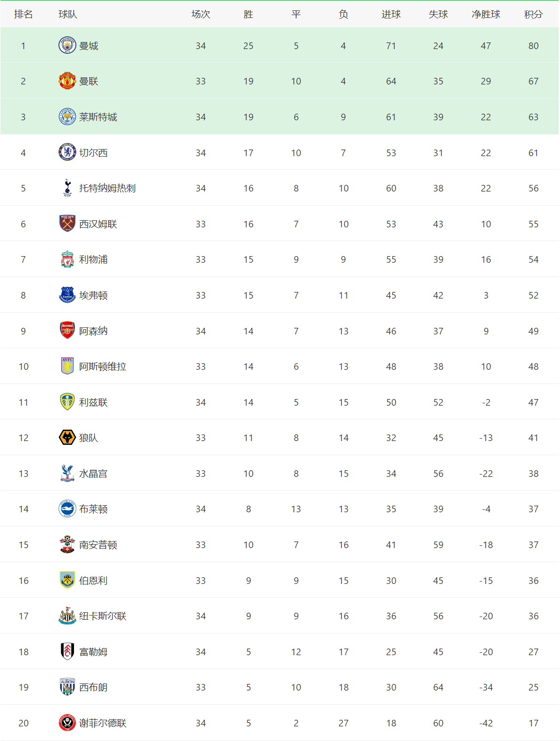Screen dimensions: 560x741
Task: Click the 净胜球 column header
Action: [x=486, y=14]
